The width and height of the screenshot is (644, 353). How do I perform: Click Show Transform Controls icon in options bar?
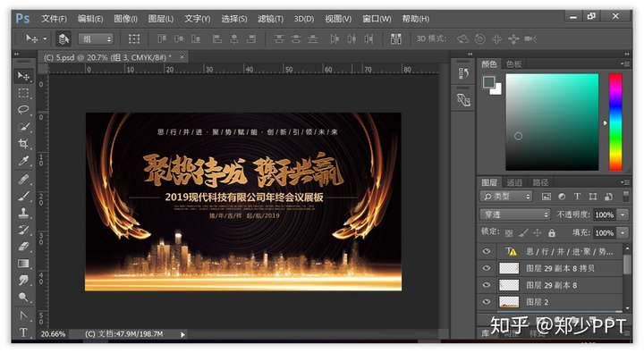coord(134,39)
